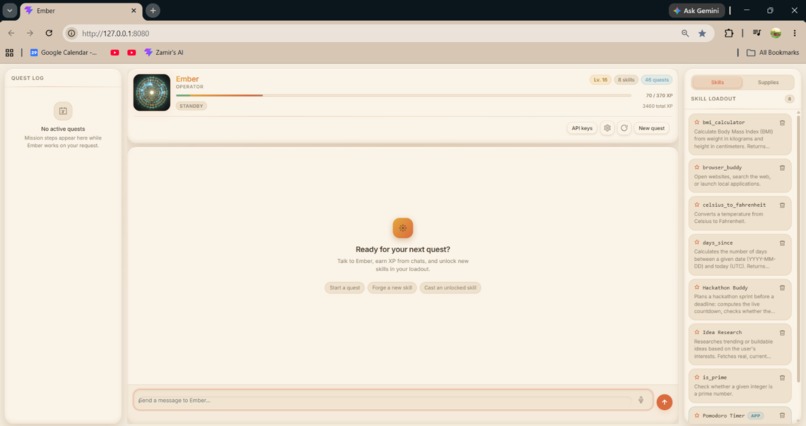
Task: Open the Zamir's AI bookmark
Action: [164, 52]
